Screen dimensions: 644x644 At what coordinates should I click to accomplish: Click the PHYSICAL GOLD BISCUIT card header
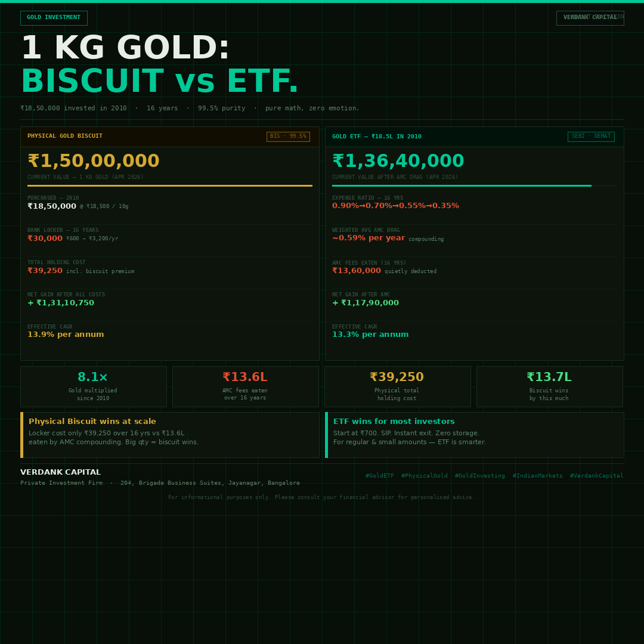point(169,137)
